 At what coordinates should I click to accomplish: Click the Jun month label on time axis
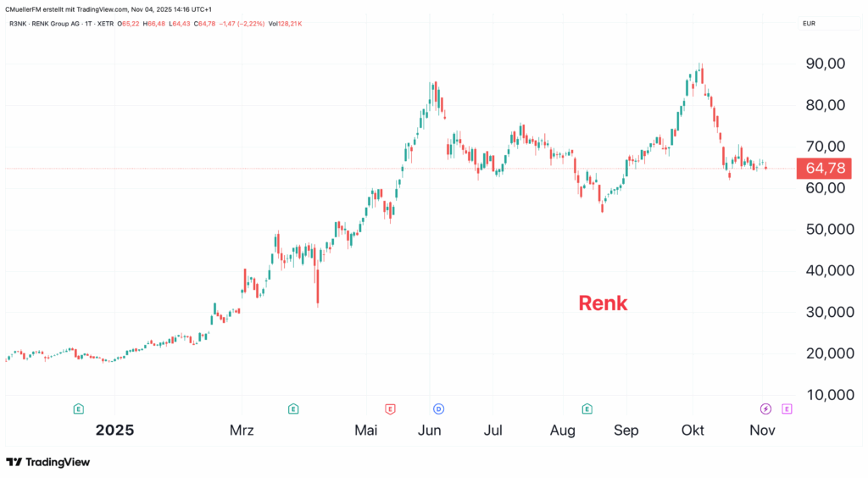coord(430,431)
